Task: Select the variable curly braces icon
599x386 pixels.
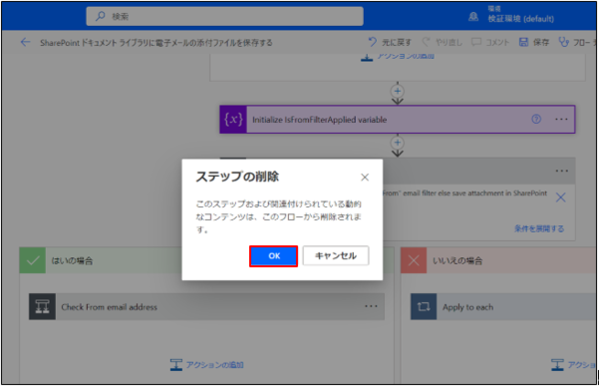Action: coord(233,120)
